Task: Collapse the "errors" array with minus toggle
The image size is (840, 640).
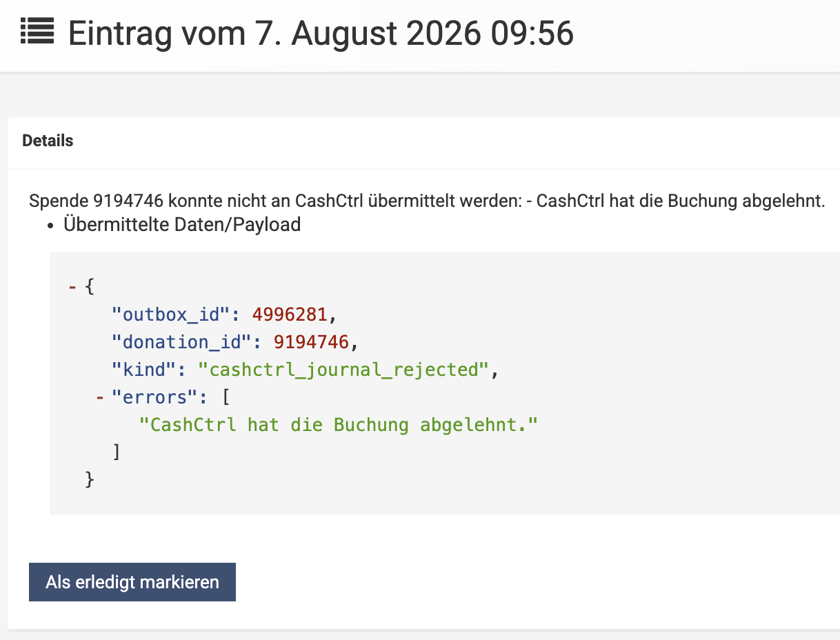Action: point(99,397)
